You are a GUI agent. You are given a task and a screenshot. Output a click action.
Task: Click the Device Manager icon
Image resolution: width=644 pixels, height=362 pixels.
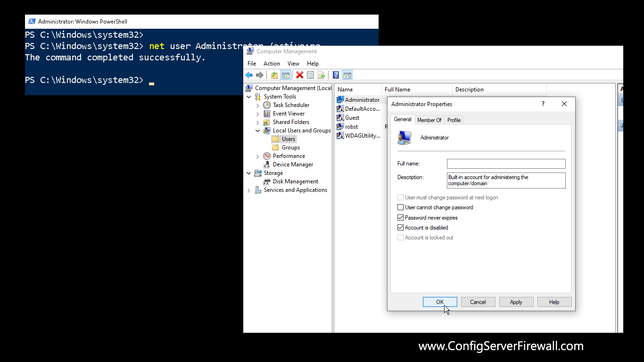(x=267, y=165)
